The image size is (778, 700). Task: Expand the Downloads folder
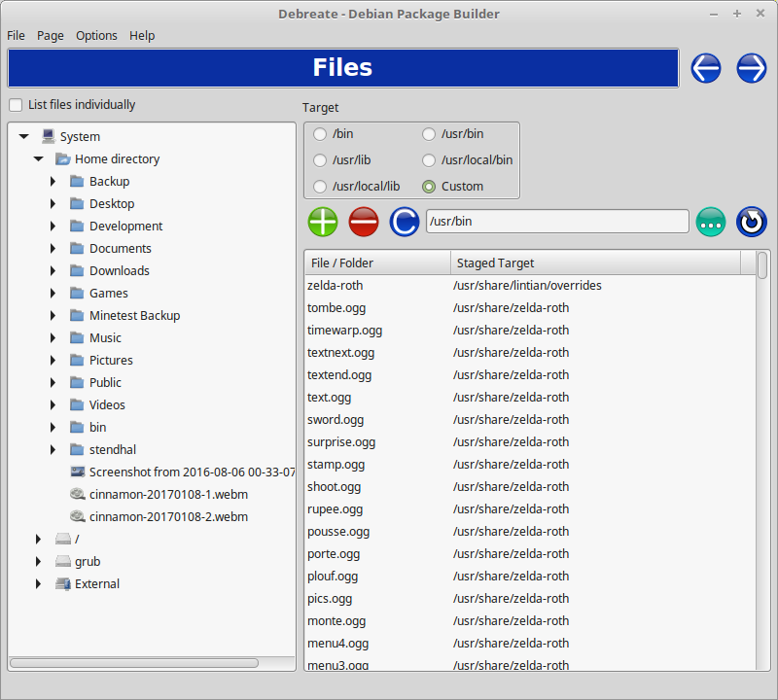53,270
